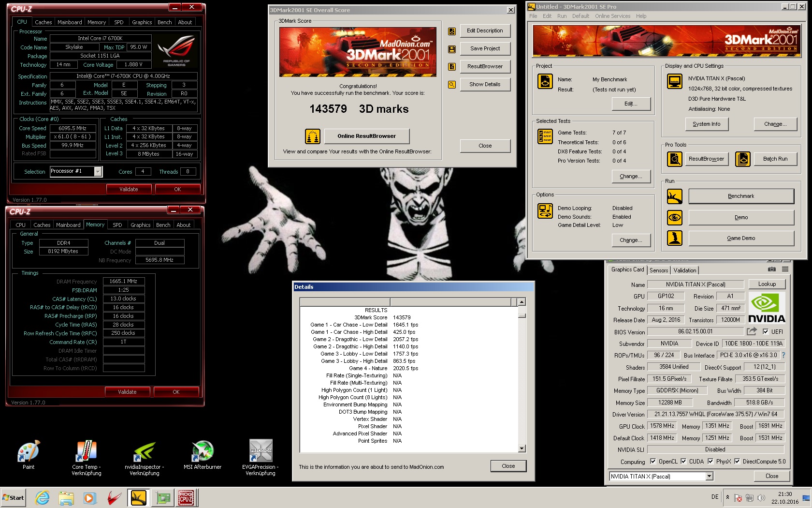Viewport: 812px width, 508px height.
Task: Click the Details scrollbar thumb
Action: [x=522, y=315]
